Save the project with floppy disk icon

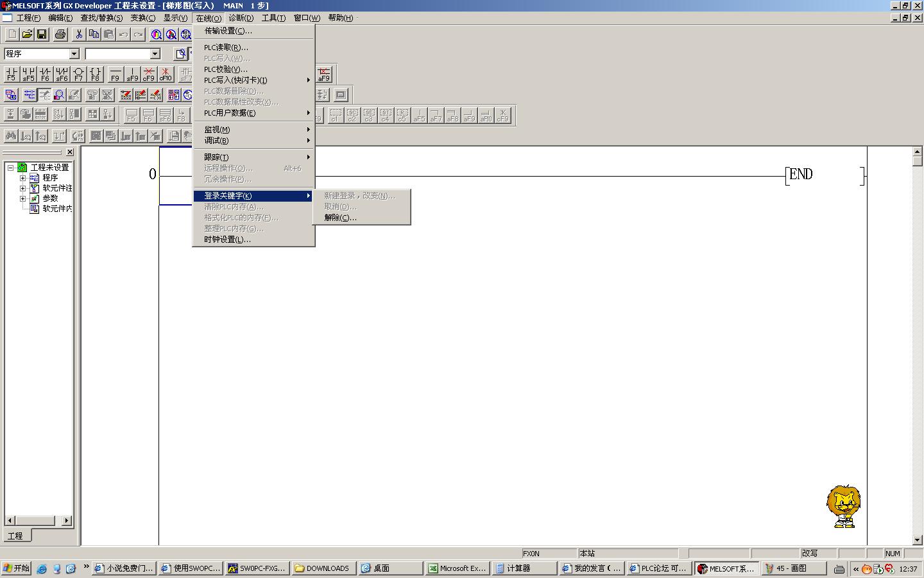(42, 34)
